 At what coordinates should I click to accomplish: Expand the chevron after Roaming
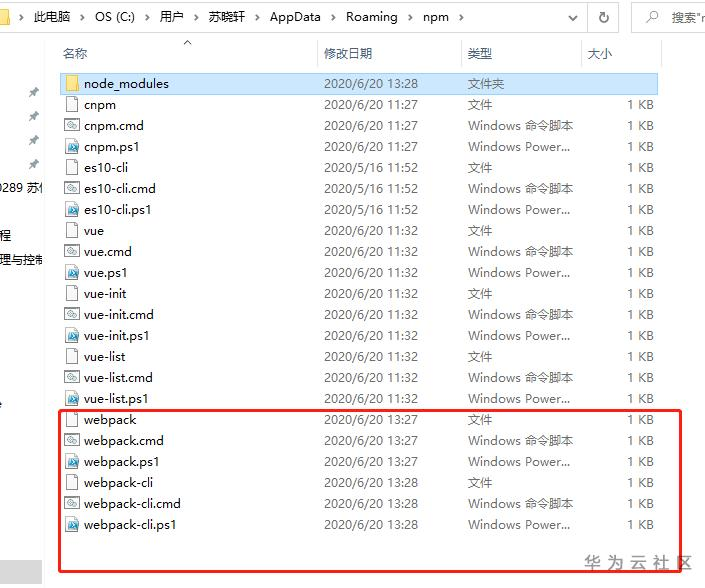coord(410,18)
